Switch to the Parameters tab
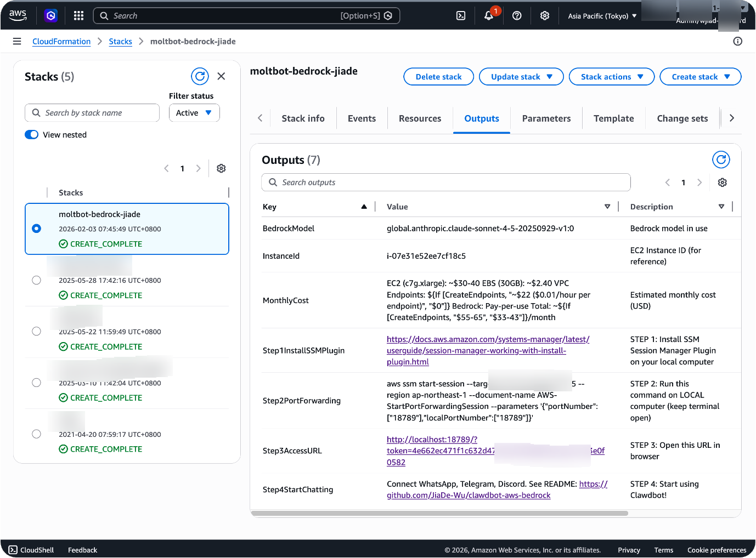 [x=546, y=118]
